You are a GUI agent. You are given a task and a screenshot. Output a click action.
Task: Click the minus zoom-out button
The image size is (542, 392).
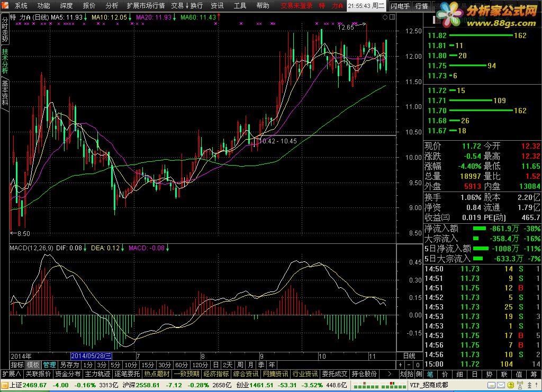[x=409, y=364]
